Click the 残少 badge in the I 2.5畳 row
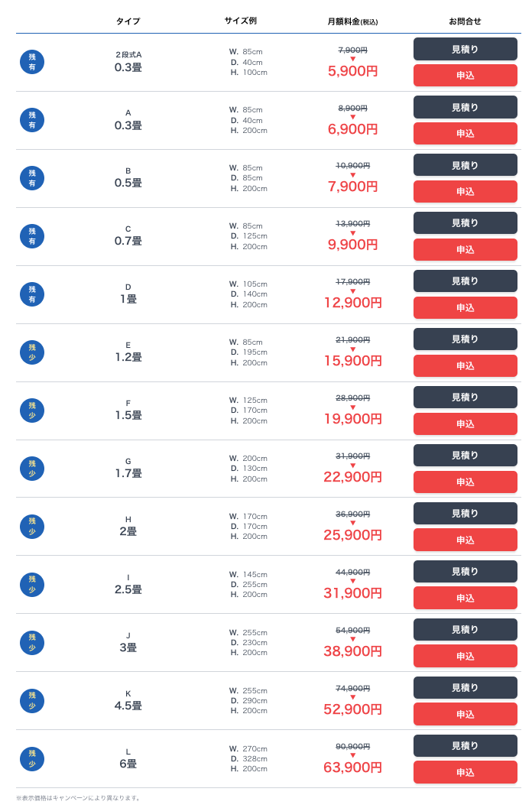Image resolution: width=532 pixels, height=808 pixels. 32,585
